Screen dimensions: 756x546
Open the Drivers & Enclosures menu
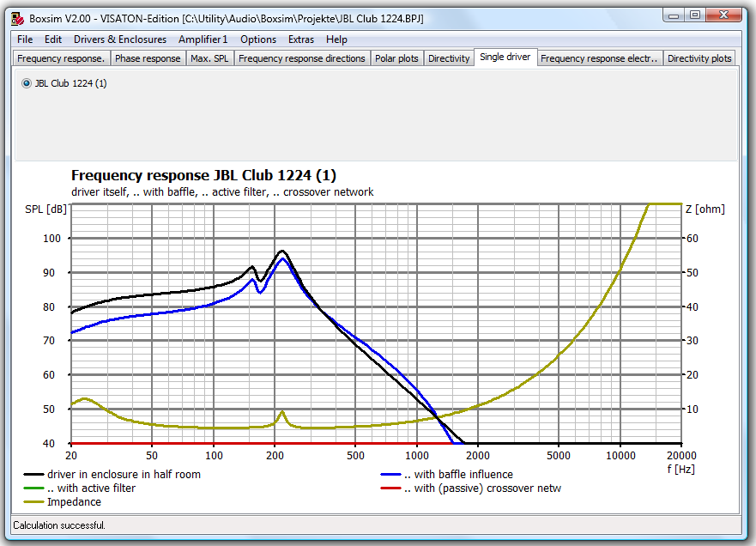(120, 39)
